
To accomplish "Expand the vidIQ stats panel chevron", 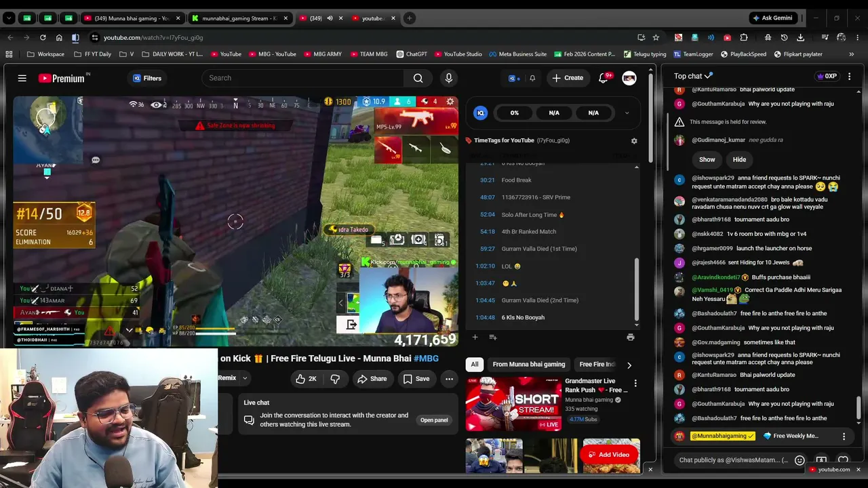I will (x=627, y=113).
